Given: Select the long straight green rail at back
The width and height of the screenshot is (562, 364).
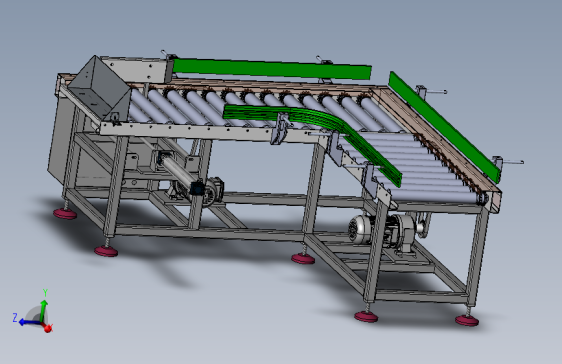Looking at the screenshot, I should tap(271, 68).
